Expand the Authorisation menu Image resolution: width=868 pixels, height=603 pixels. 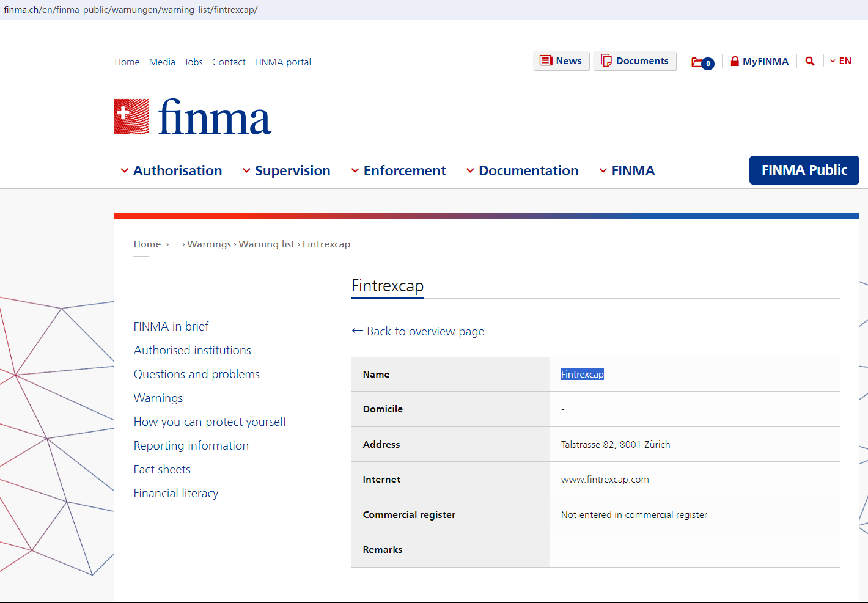(171, 170)
